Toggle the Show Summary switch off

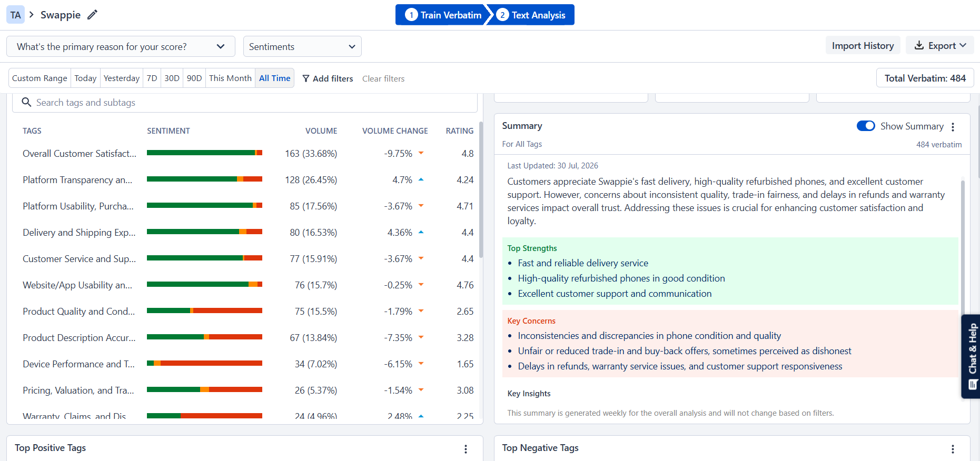866,126
